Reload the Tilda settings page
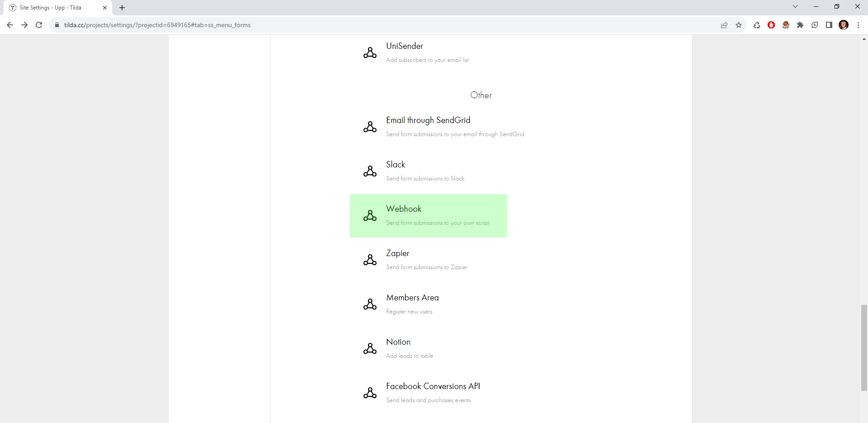 click(39, 25)
